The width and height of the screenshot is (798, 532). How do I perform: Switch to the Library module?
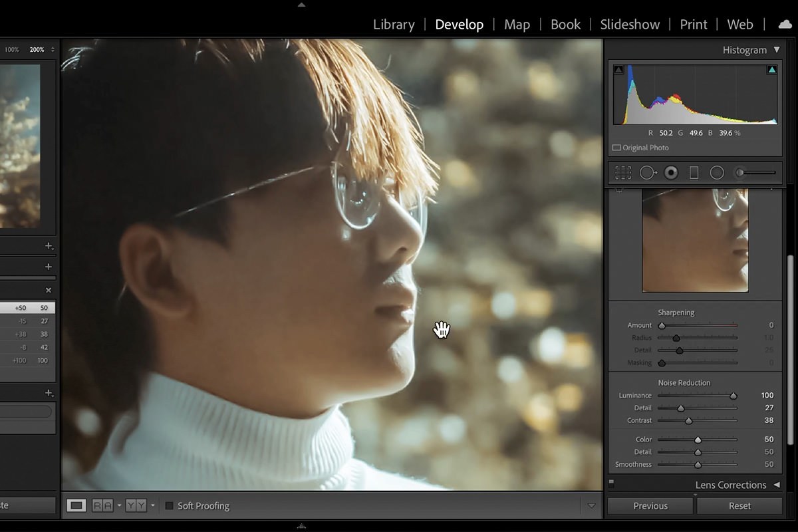(394, 25)
